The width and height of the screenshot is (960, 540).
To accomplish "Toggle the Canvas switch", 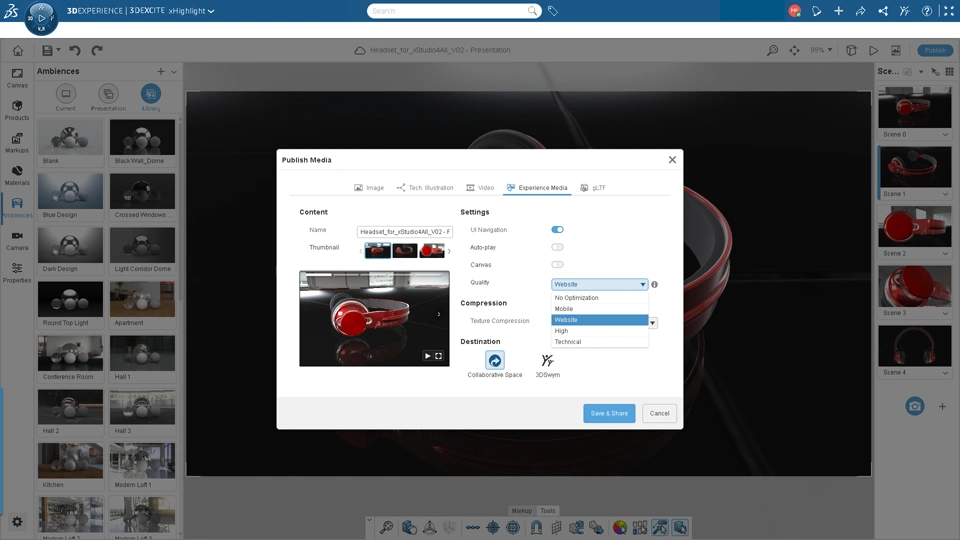I will tap(557, 264).
